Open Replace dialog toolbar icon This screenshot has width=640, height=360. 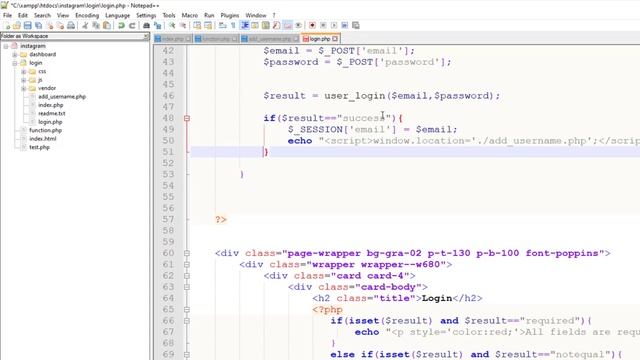(x=158, y=25)
